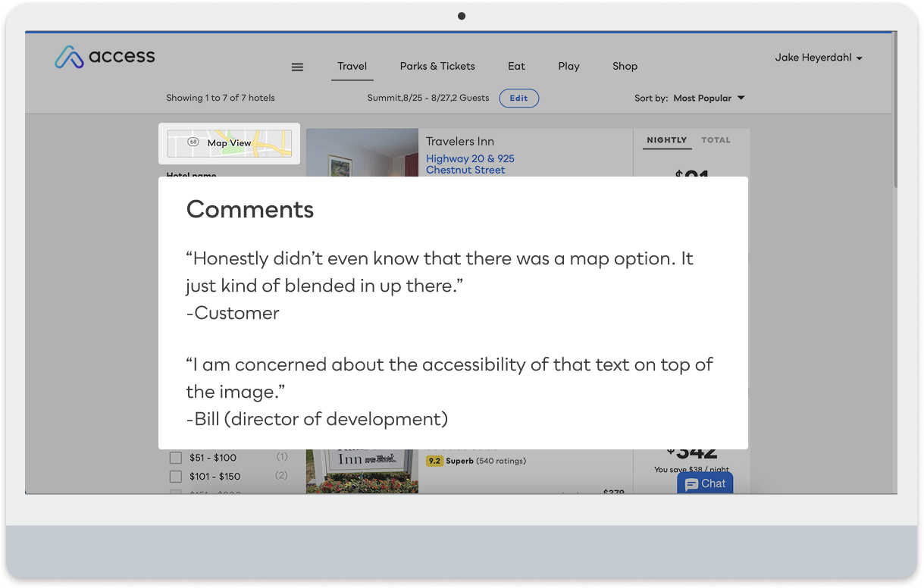Select the Play menu item

point(568,66)
